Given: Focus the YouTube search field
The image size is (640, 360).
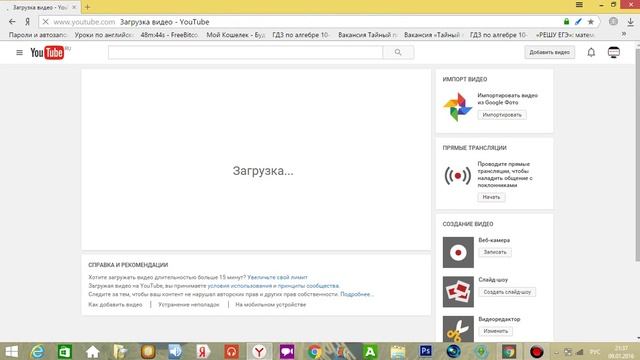Looking at the screenshot, I should point(245,52).
